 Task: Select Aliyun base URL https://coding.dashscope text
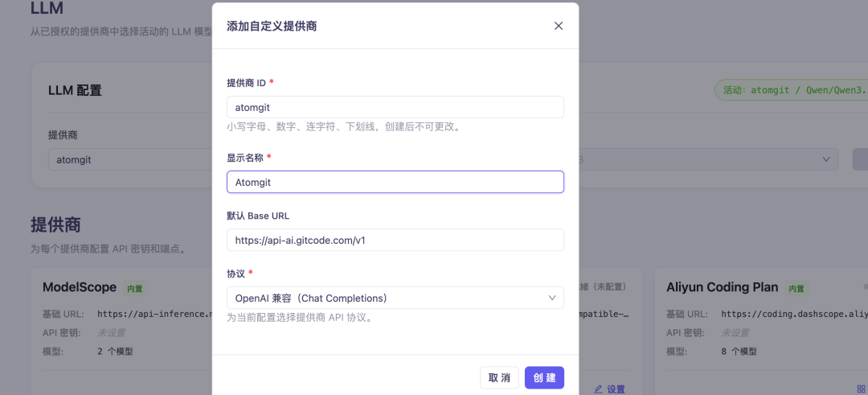(794, 314)
